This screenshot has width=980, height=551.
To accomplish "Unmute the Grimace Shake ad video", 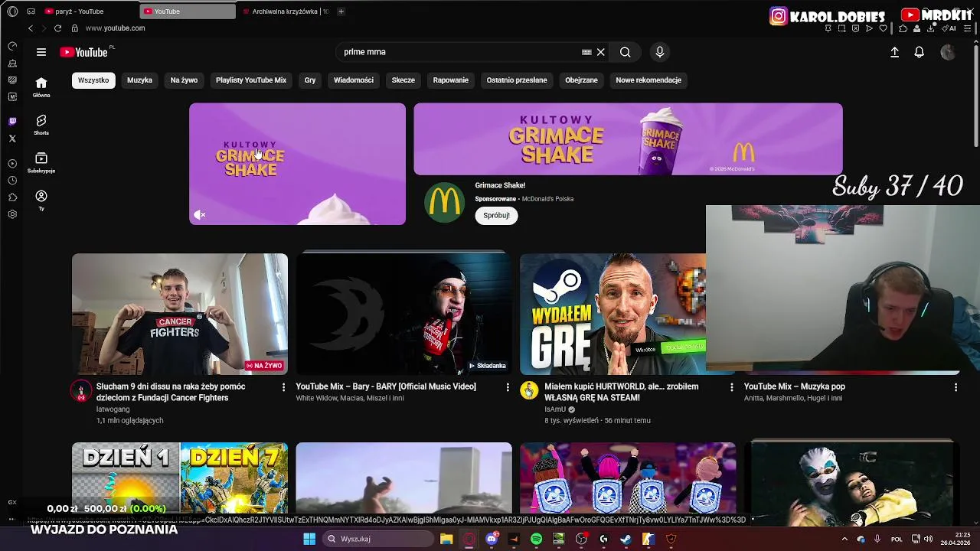I will click(200, 215).
